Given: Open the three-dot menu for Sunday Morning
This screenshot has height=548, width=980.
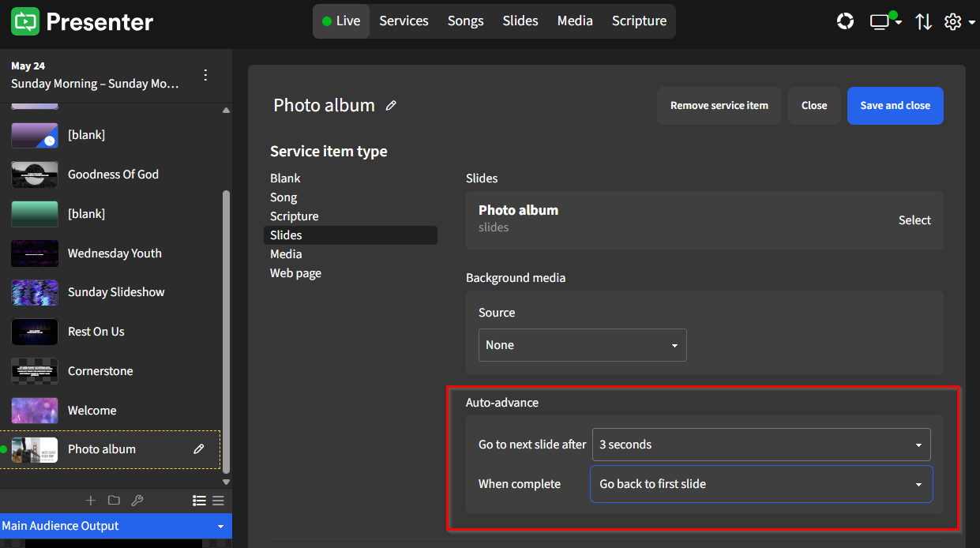Looking at the screenshot, I should [x=205, y=74].
